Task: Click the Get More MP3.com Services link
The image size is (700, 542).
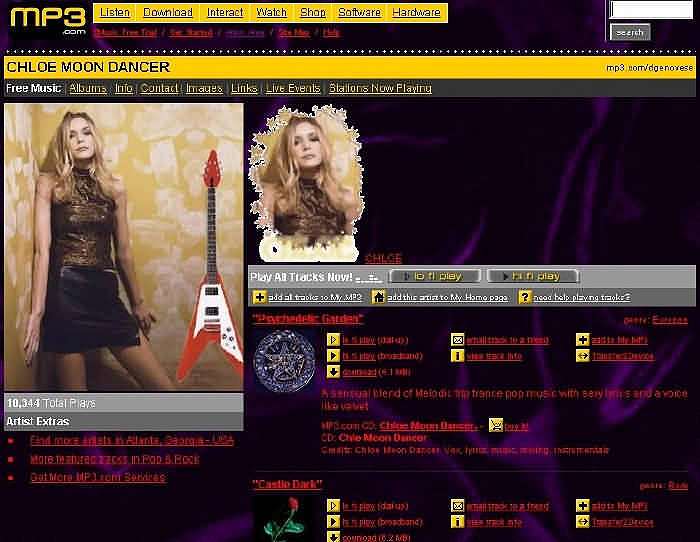Action: [98, 477]
